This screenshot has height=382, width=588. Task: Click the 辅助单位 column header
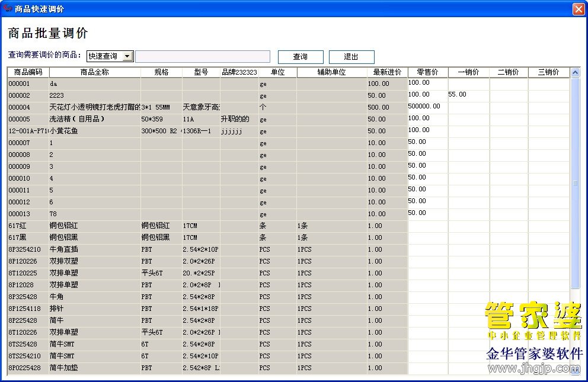[x=332, y=72]
